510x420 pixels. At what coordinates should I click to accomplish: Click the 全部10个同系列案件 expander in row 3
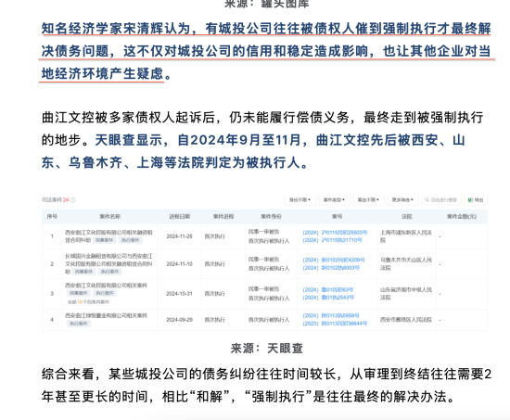(x=88, y=302)
